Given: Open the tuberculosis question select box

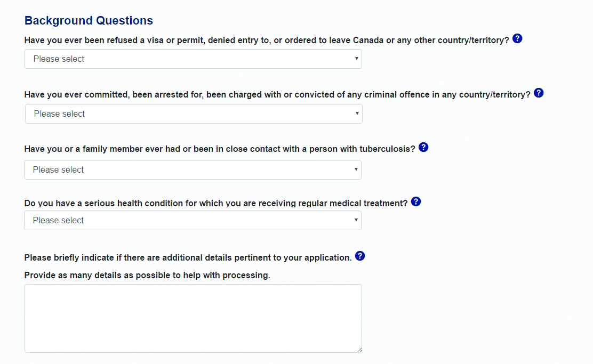Looking at the screenshot, I should pyautogui.click(x=193, y=169).
